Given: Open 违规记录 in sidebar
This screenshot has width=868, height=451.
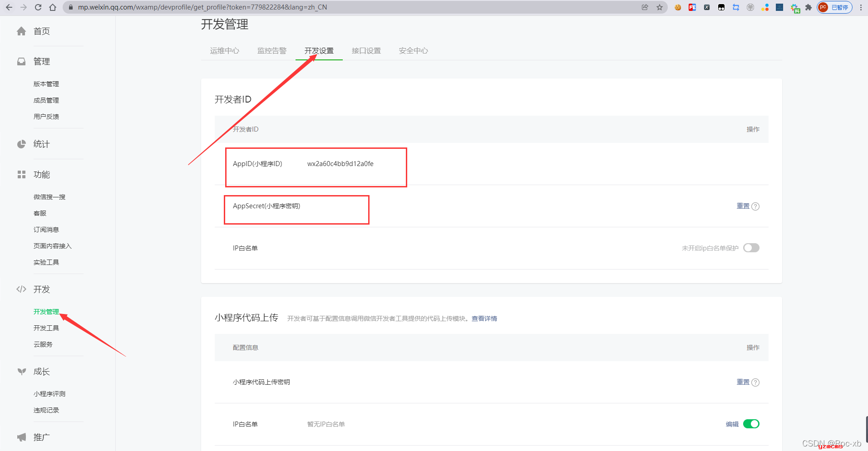Looking at the screenshot, I should pos(46,410).
